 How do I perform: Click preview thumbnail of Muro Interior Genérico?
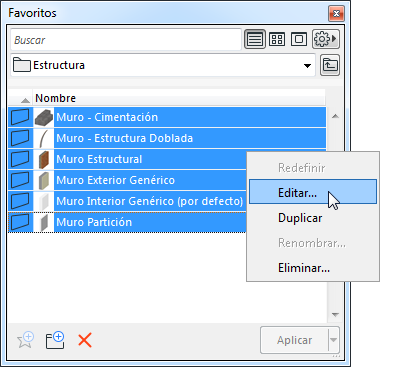44,201
